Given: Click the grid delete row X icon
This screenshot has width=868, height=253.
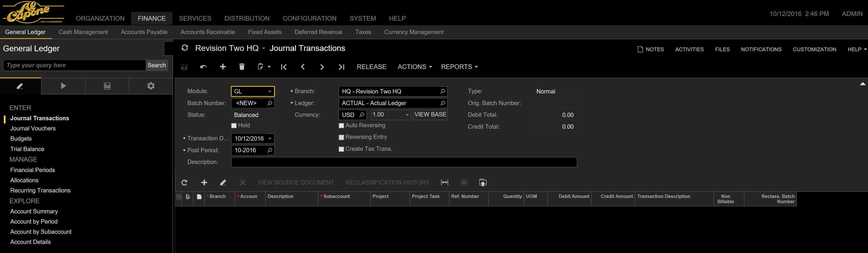Looking at the screenshot, I should point(243,183).
